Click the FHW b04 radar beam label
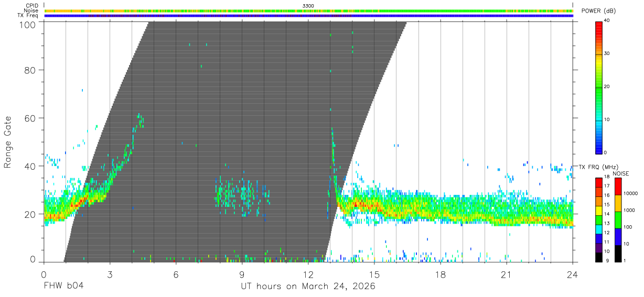 coord(63,286)
